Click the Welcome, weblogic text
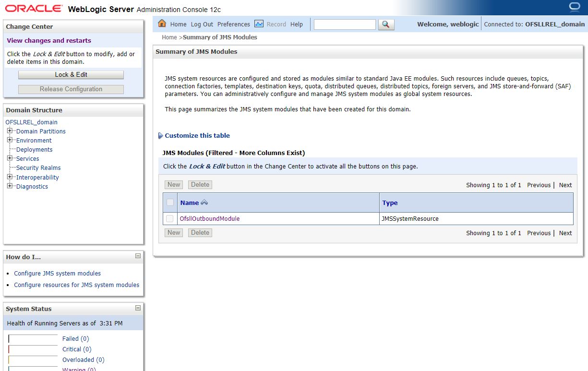Viewport: 588px width, 371px height. pos(447,24)
